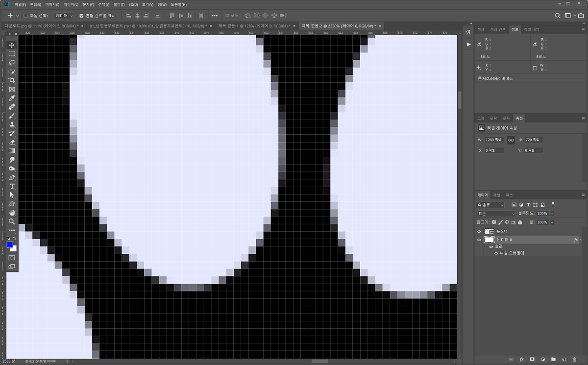Click the delete layer trash icon
Screen dimensions: 588x365
(x=574, y=360)
